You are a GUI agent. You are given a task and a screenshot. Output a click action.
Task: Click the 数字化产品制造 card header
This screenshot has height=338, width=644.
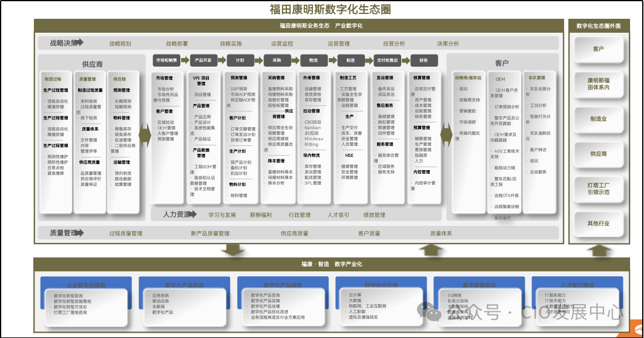[x=185, y=285]
